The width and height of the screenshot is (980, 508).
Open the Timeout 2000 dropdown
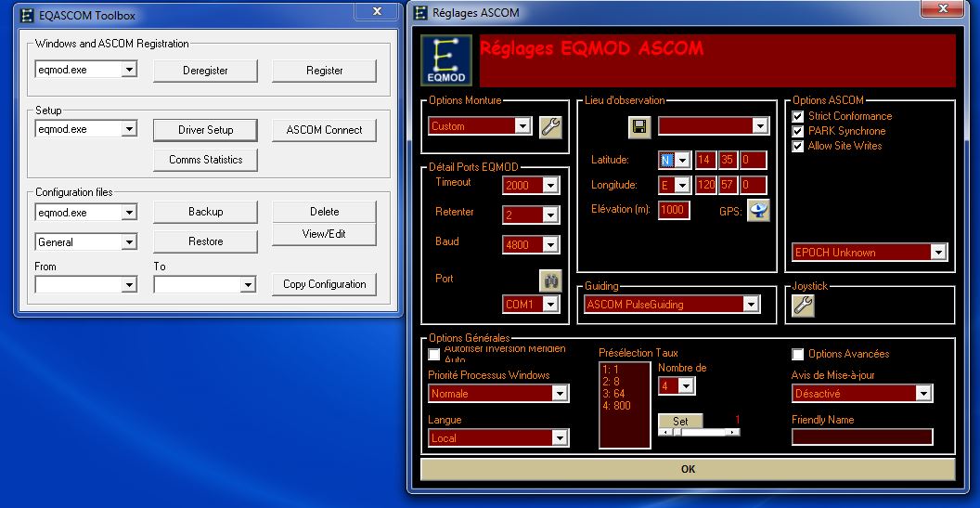pyautogui.click(x=550, y=186)
